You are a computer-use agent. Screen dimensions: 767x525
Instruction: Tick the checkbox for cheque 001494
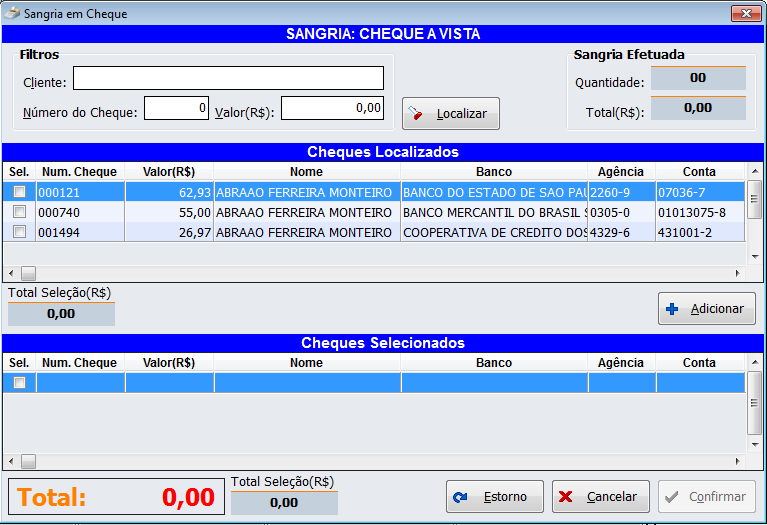(19, 232)
